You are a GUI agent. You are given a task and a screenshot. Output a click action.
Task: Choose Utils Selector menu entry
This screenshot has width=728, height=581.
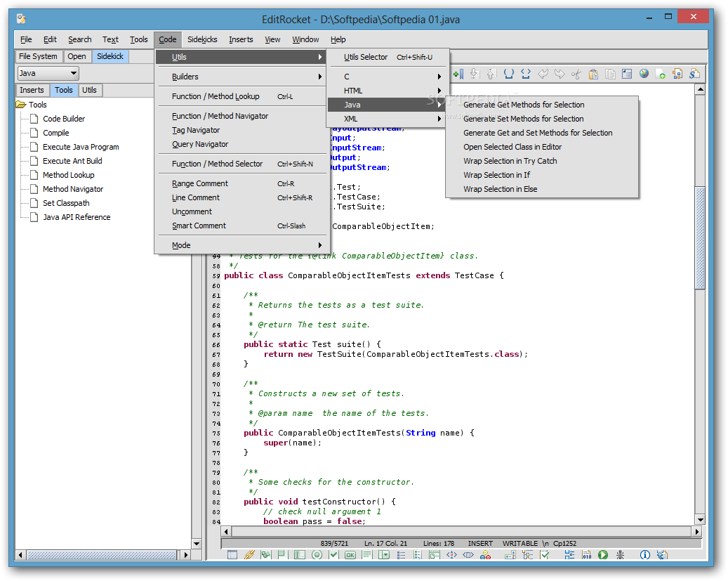point(388,57)
